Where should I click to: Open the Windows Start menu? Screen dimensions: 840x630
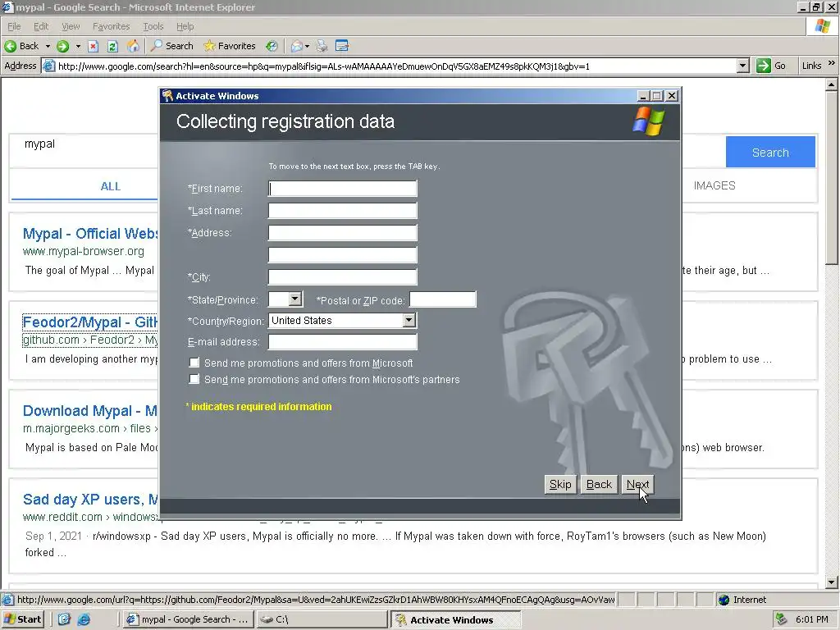coord(23,619)
